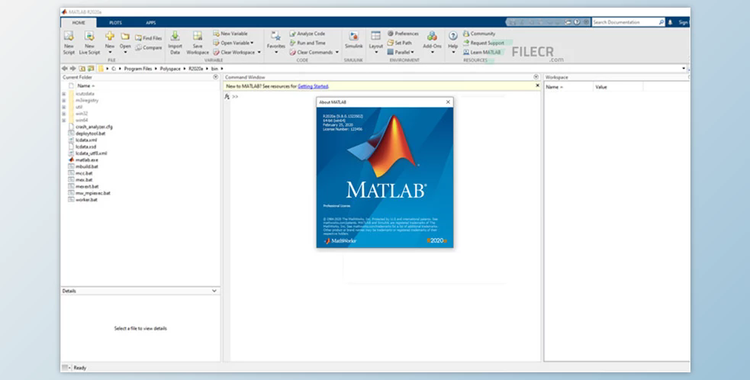Expand the win64 folder
Viewport: 750px width, 380px height.
click(x=64, y=120)
